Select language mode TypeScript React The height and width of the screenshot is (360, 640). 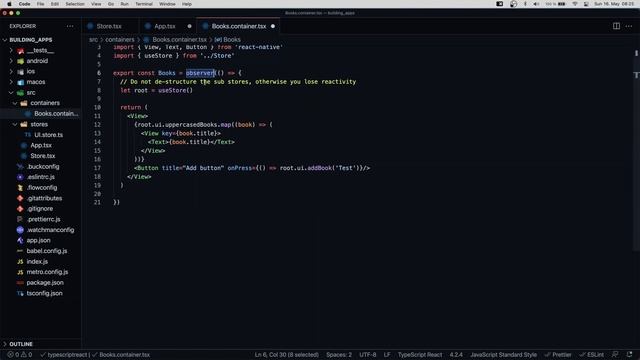(420, 355)
